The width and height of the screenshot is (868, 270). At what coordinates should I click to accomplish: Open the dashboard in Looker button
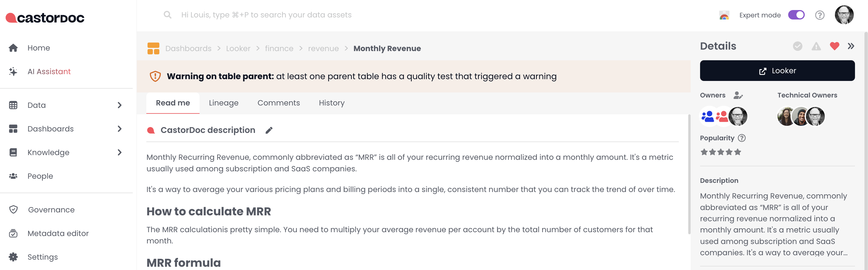click(x=777, y=71)
